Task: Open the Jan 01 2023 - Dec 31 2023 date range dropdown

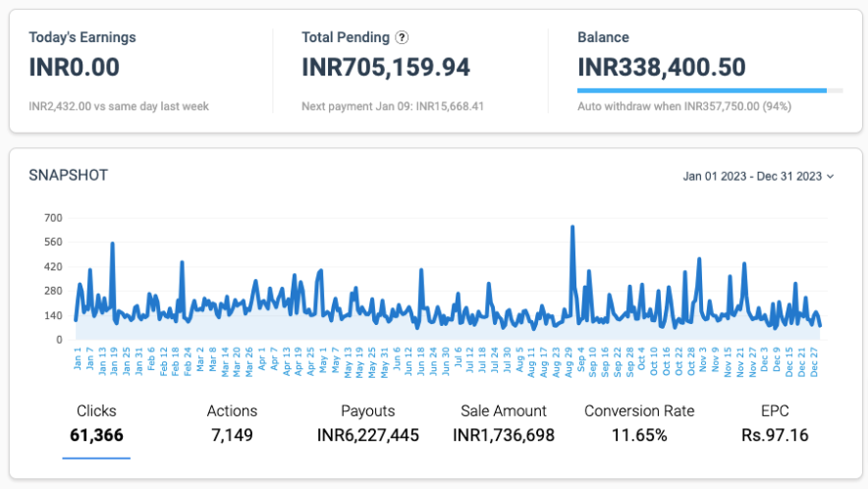Action: pyautogui.click(x=758, y=177)
